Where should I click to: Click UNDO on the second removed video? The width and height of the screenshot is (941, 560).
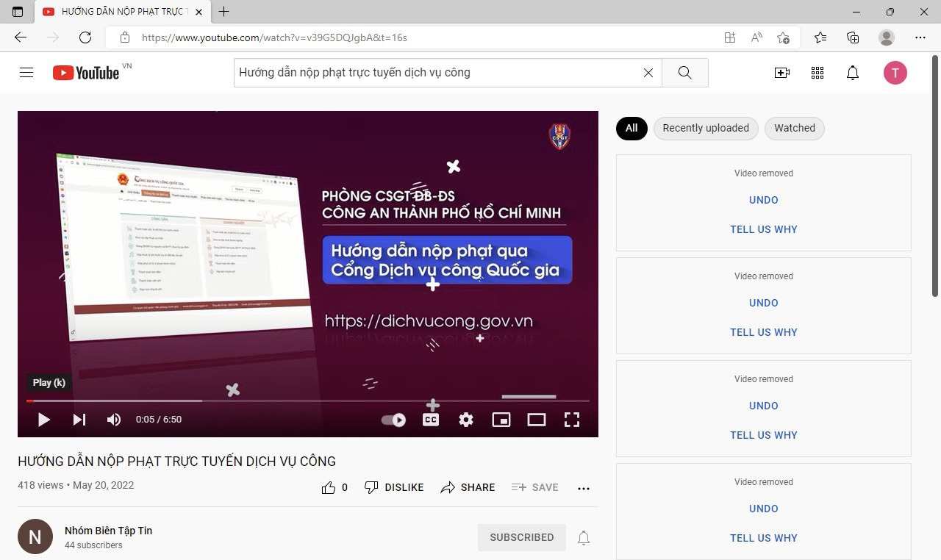[764, 303]
